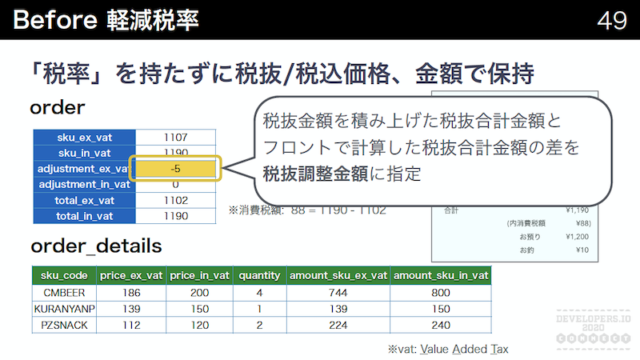Click receipt 'お預り ¥1,200' line
Image resolution: width=640 pixels, height=360 pixels.
pyautogui.click(x=554, y=237)
